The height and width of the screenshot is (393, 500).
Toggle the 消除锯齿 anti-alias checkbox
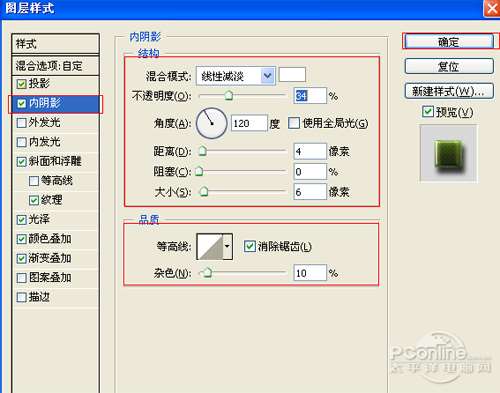(250, 246)
